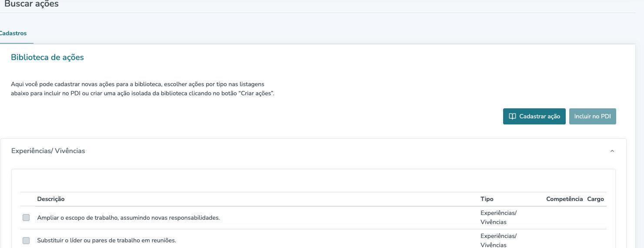
Task: Check the 'Substituir o líder ou pares' checkbox
Action: 26,240
